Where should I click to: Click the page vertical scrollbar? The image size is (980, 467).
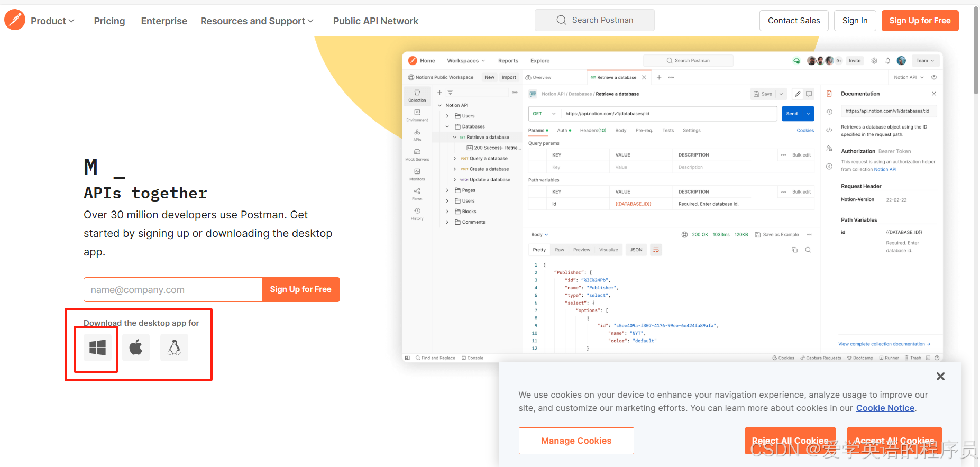pyautogui.click(x=976, y=50)
